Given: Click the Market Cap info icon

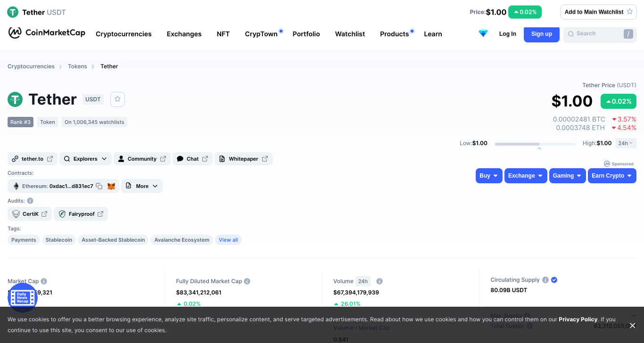Looking at the screenshot, I should 44,281.
